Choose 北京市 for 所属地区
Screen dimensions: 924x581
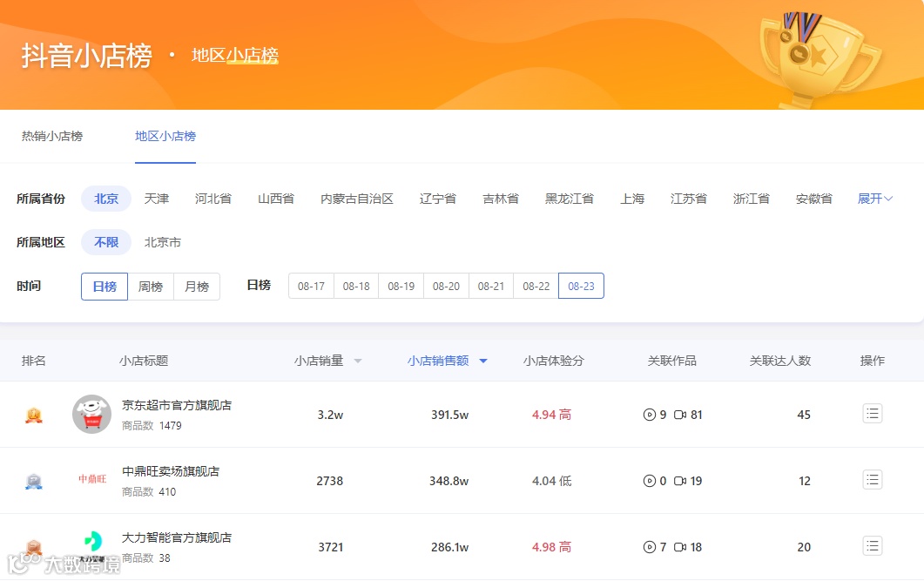(x=163, y=242)
